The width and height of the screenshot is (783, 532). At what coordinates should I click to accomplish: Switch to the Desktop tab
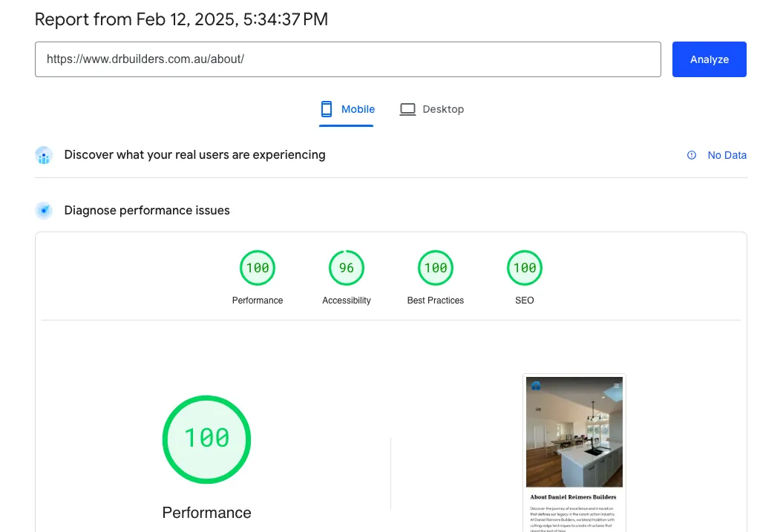432,109
